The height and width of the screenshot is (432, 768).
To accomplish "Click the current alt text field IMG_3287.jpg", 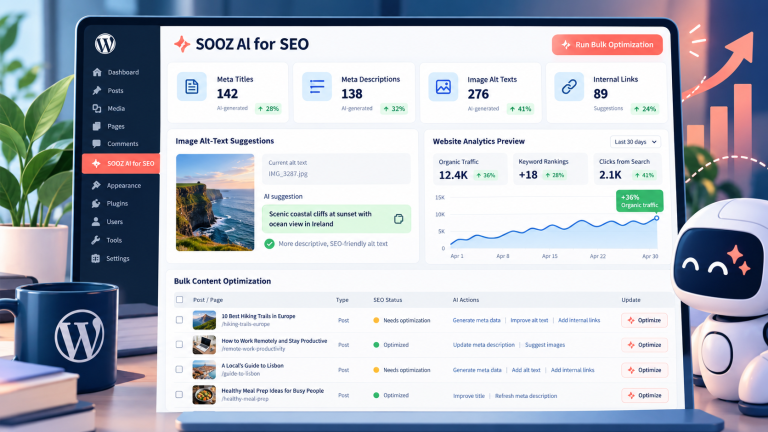I will click(336, 168).
